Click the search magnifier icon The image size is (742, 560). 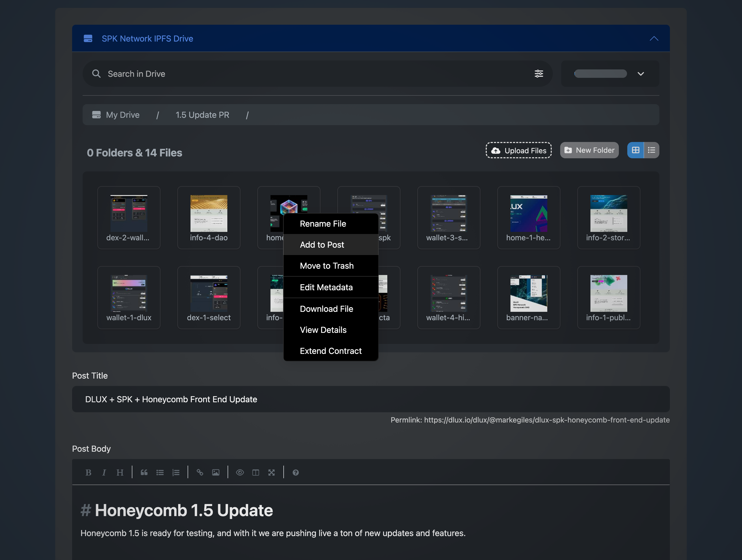click(x=96, y=74)
